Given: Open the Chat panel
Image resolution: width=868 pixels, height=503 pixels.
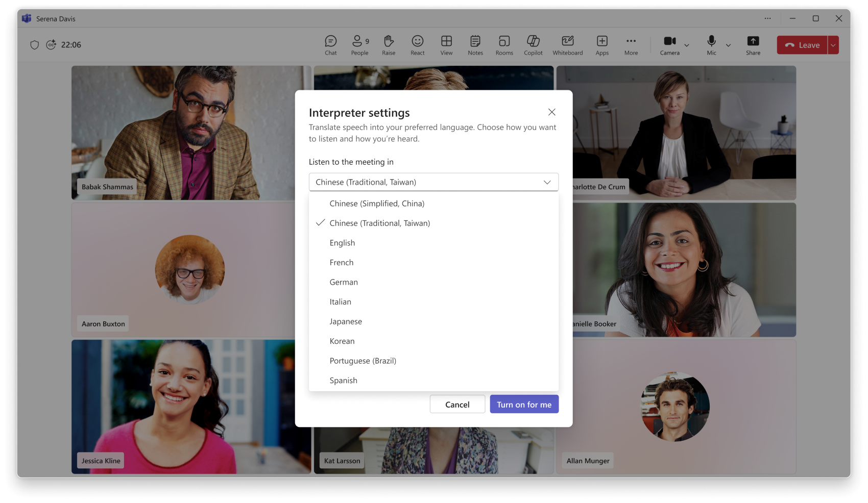Looking at the screenshot, I should (330, 45).
